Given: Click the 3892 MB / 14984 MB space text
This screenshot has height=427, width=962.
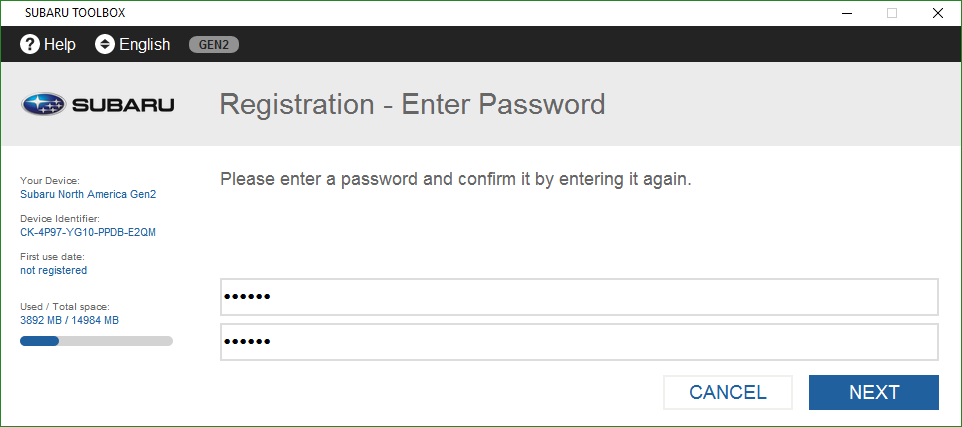Looking at the screenshot, I should (69, 320).
